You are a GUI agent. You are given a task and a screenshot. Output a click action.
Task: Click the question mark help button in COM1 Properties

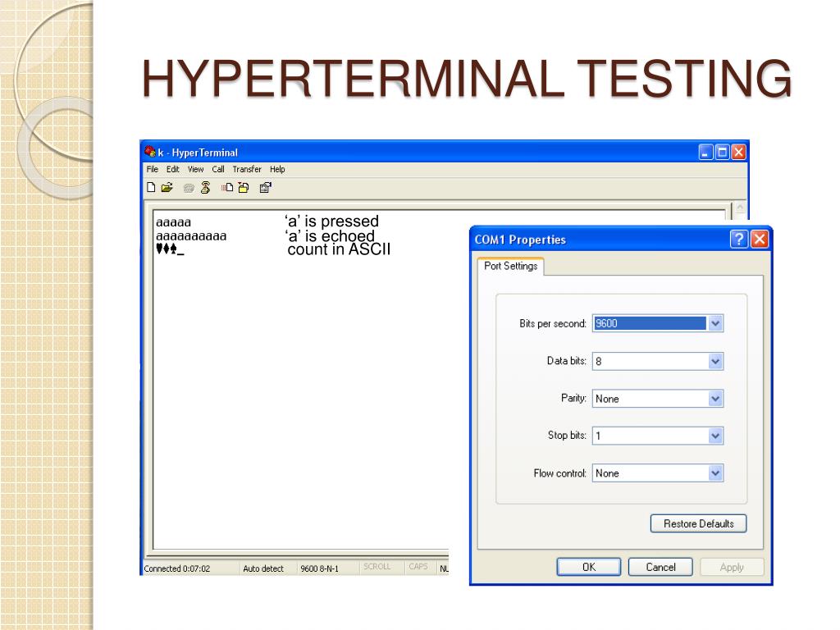click(739, 240)
